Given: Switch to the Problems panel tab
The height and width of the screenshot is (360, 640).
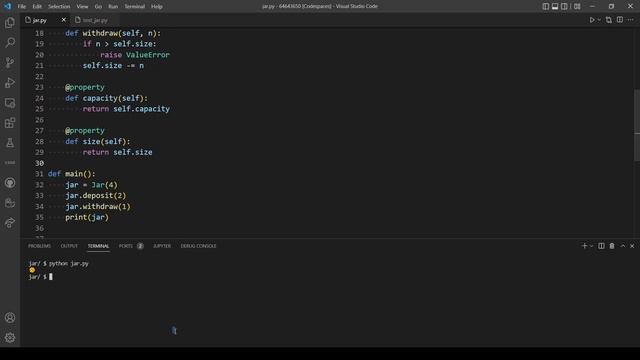Looking at the screenshot, I should tap(39, 246).
